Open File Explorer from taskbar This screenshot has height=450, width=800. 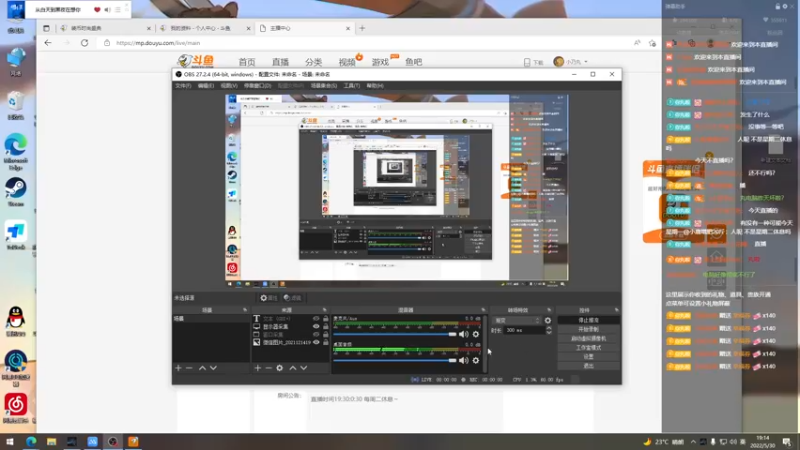point(52,442)
